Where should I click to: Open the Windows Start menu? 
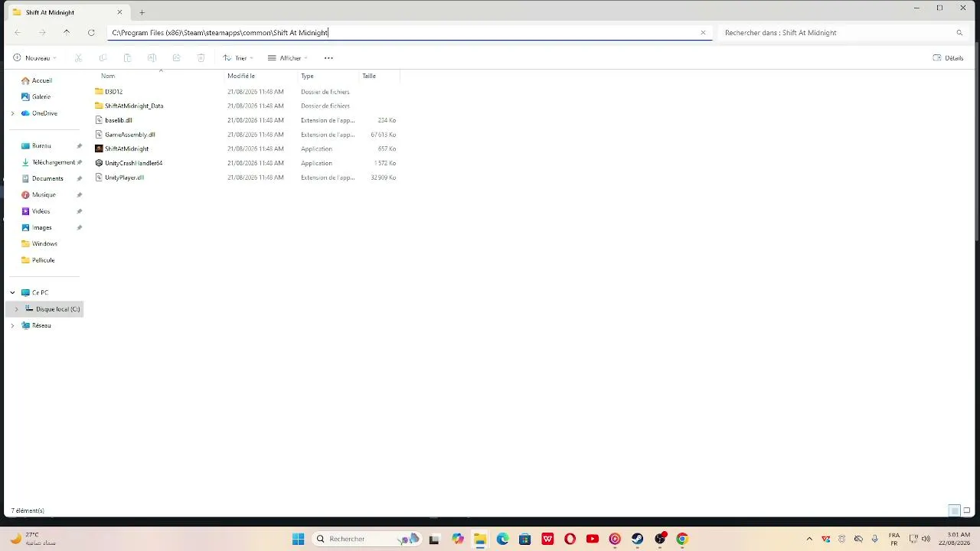(x=298, y=539)
